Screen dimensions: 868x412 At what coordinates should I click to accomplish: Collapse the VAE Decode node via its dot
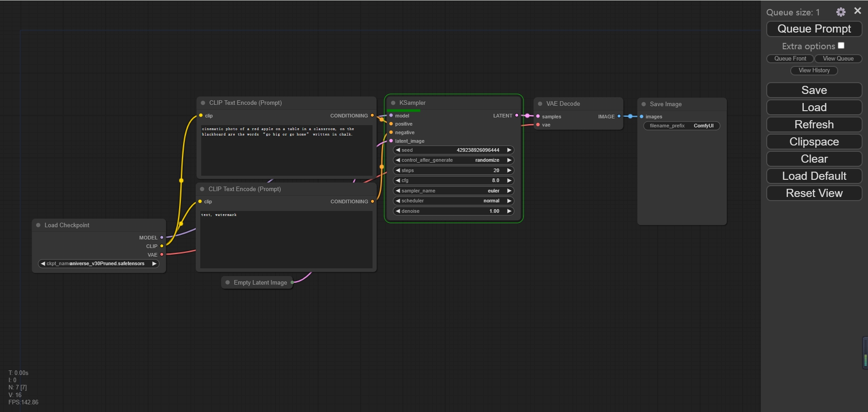pos(540,104)
